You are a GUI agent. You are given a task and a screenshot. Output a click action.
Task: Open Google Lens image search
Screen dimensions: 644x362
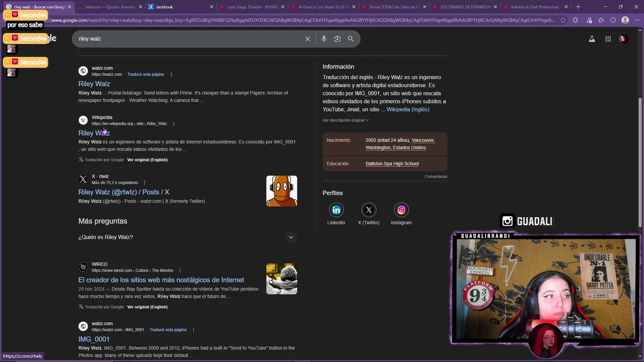(337, 39)
